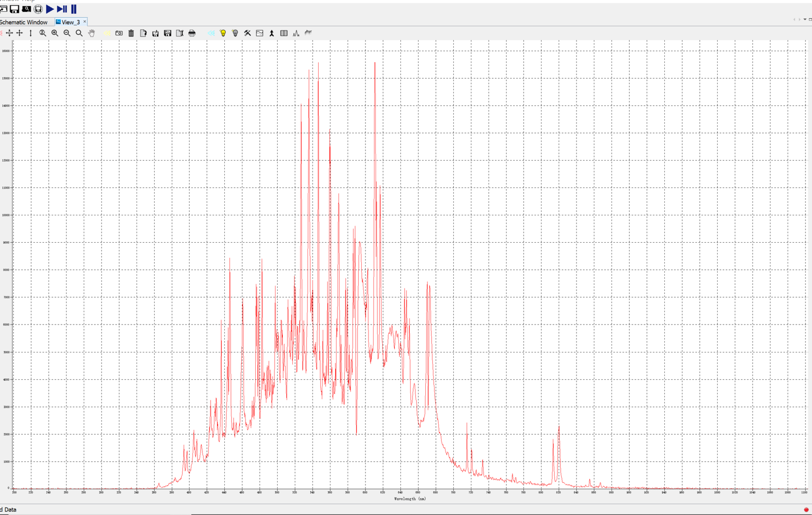
Task: Click the trash can delete icon
Action: (131, 33)
